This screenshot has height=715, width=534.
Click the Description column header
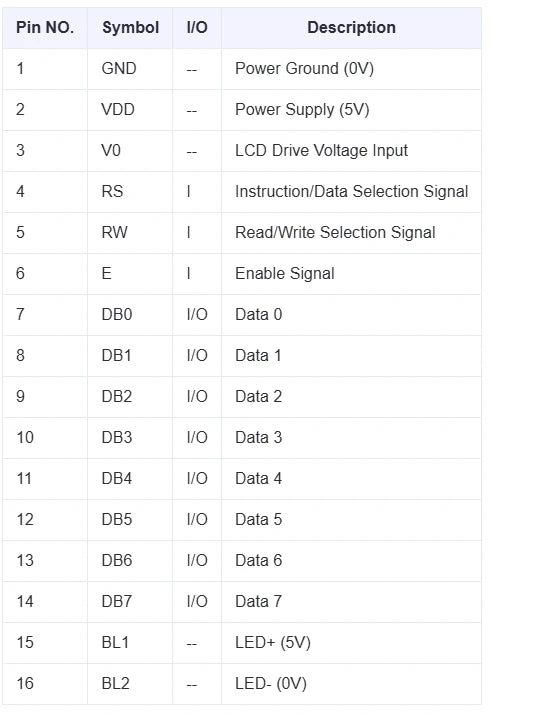[x=351, y=28]
